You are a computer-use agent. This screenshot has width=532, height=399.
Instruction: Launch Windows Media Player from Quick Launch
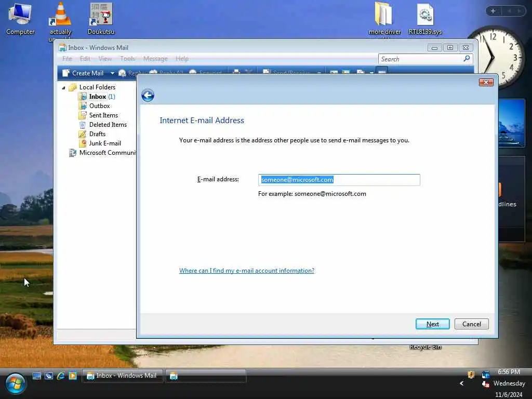(73, 376)
